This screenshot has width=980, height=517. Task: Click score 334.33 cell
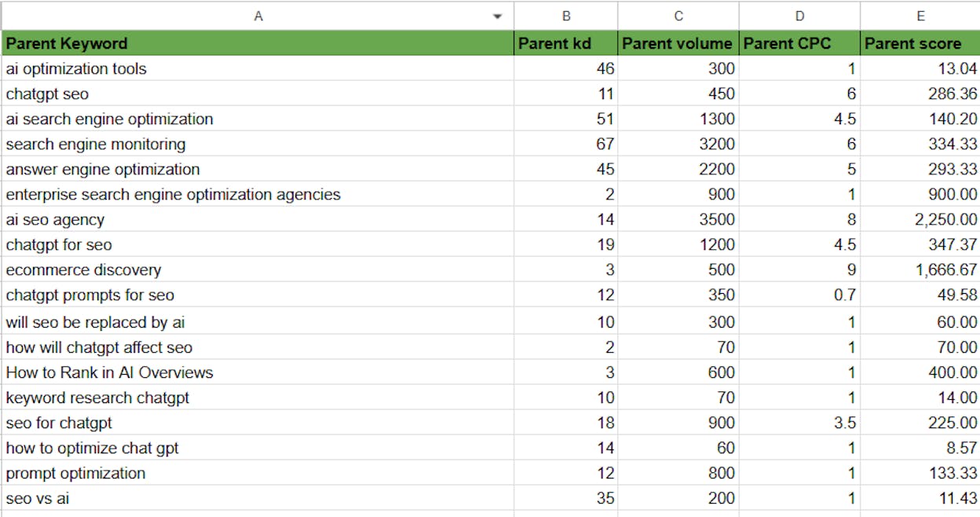tap(920, 144)
